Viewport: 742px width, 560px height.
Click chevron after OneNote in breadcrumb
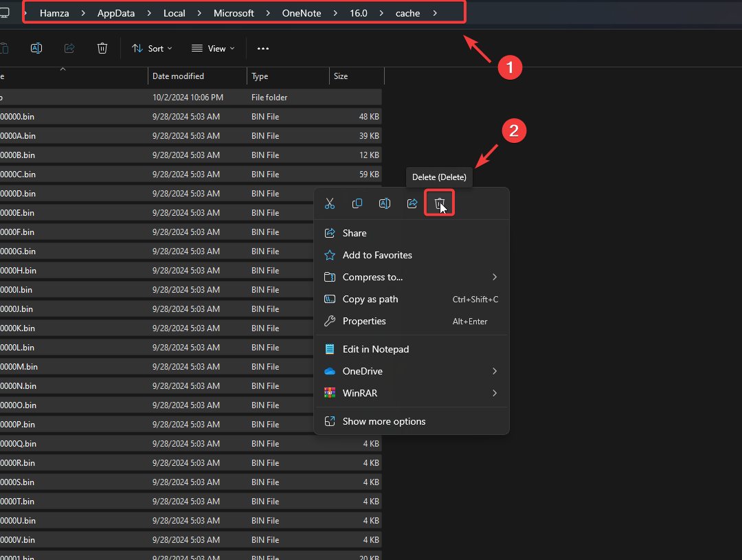point(335,13)
